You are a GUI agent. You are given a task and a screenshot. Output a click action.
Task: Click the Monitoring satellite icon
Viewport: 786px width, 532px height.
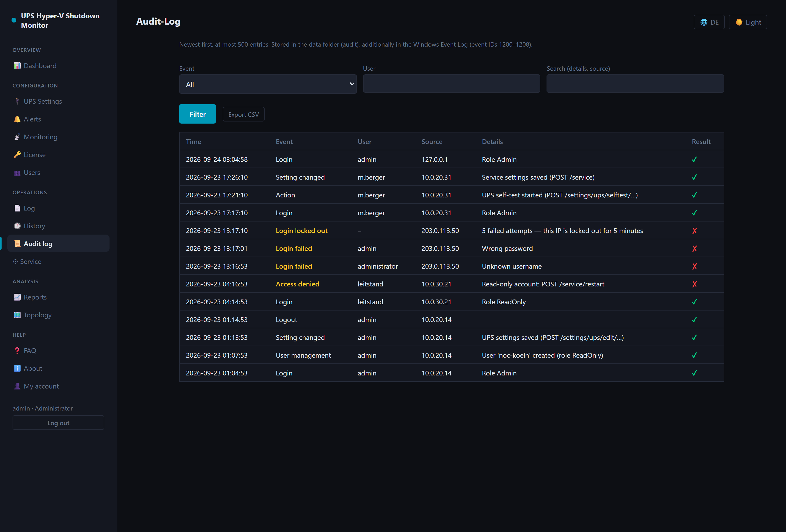point(17,137)
